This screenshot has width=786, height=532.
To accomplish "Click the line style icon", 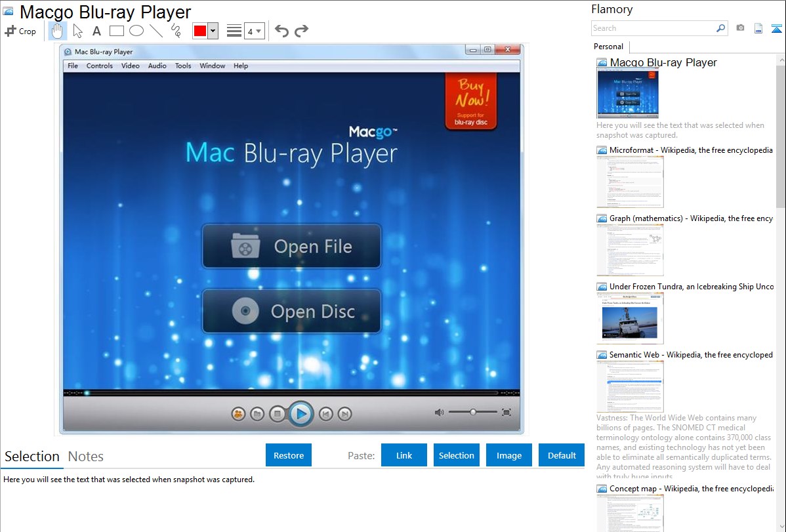I will tap(234, 31).
